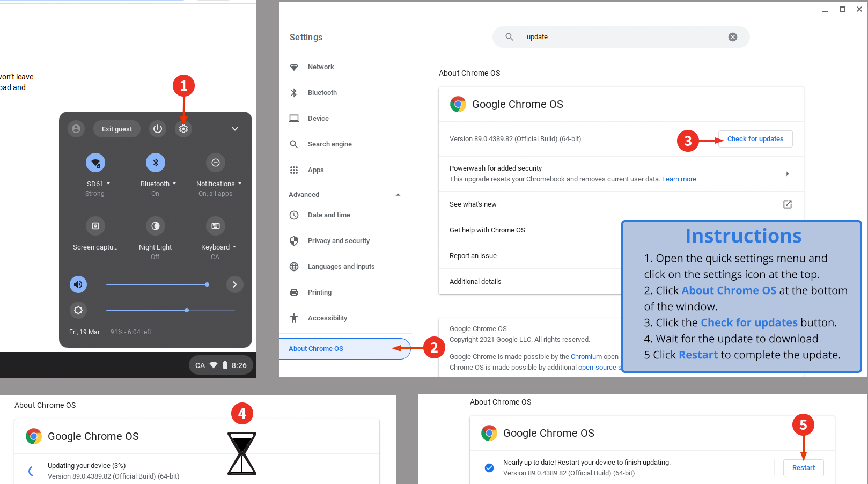Mute the volume using speaker icon
The image size is (868, 484).
(x=78, y=284)
